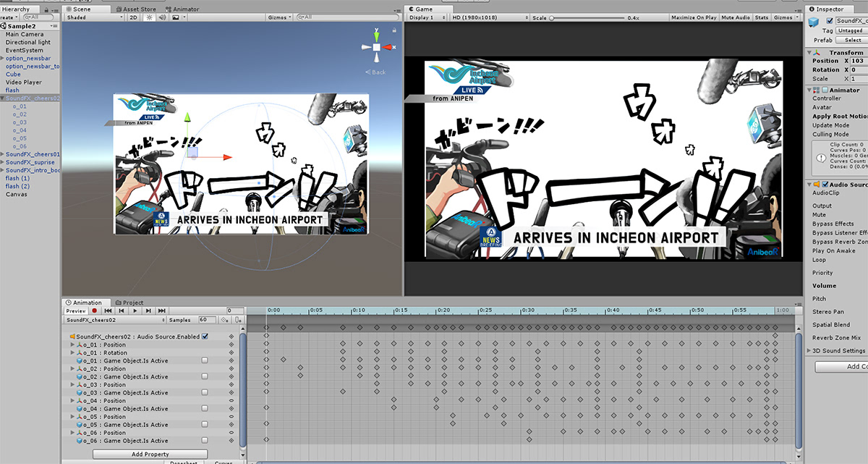This screenshot has width=868, height=464.
Task: Toggle o_05 Game Object.Is Active checkbox
Action: [205, 424]
